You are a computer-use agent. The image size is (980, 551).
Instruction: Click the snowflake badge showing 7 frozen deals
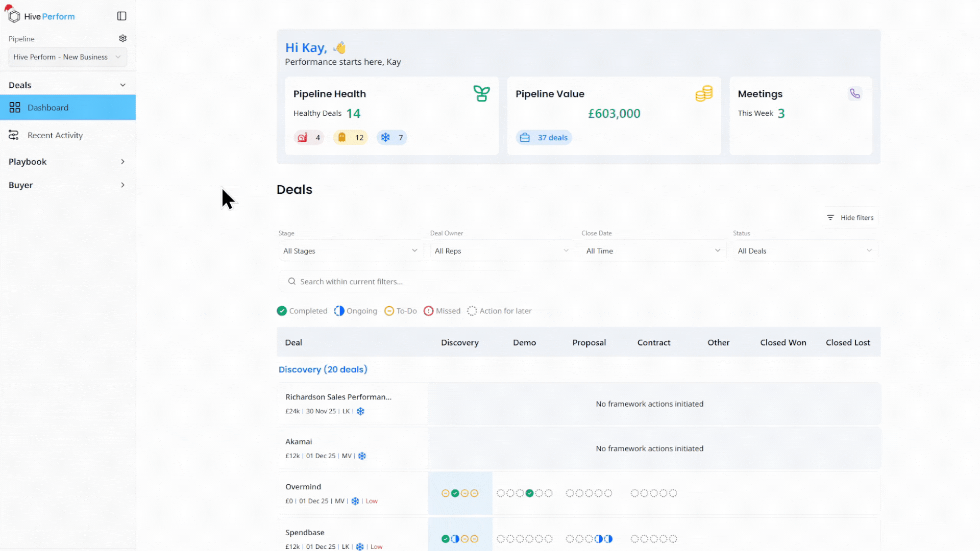click(x=391, y=137)
